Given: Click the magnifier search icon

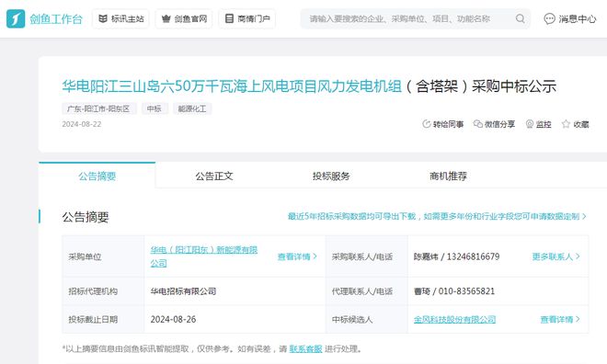Looking at the screenshot, I should (x=521, y=18).
